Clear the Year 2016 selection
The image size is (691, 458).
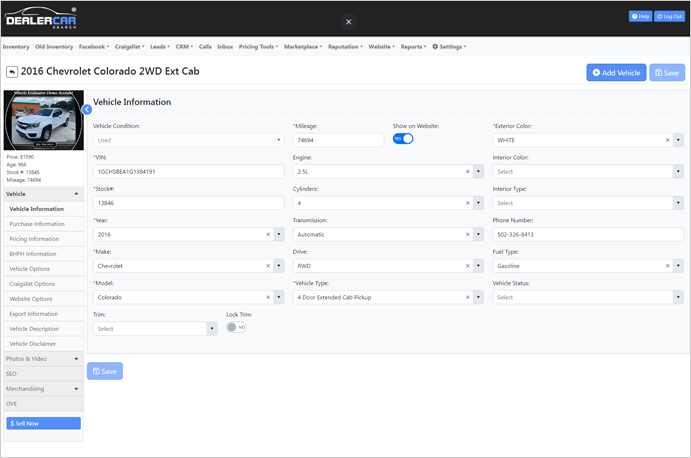[x=268, y=234]
